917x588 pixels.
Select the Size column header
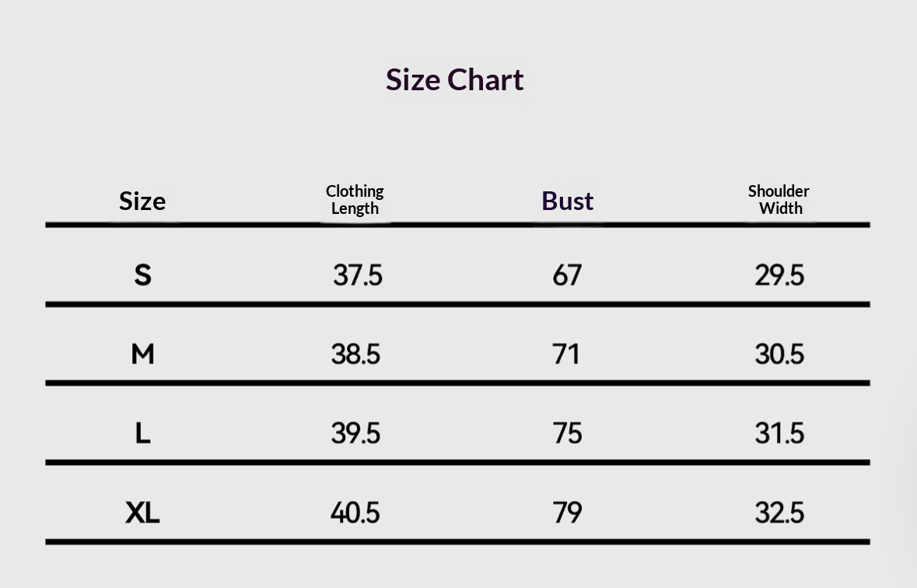tap(142, 201)
